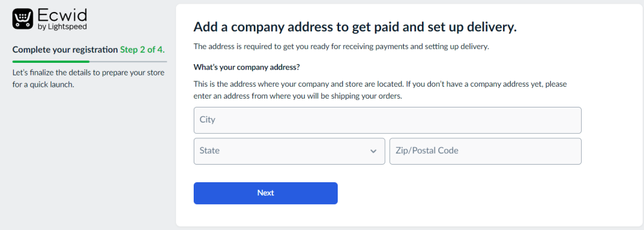
Task: Click the 'City' placeholder text
Action: pyautogui.click(x=208, y=120)
